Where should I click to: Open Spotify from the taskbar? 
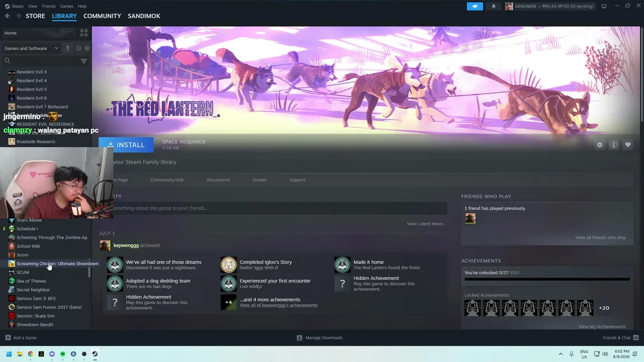pos(62,354)
